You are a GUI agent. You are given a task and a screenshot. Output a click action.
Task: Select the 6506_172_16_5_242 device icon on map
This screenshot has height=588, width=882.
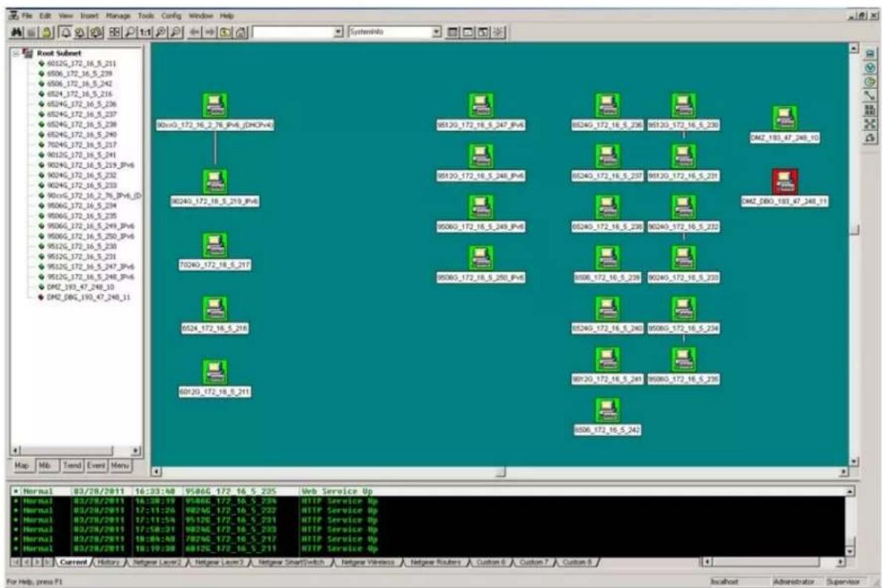pyautogui.click(x=607, y=411)
